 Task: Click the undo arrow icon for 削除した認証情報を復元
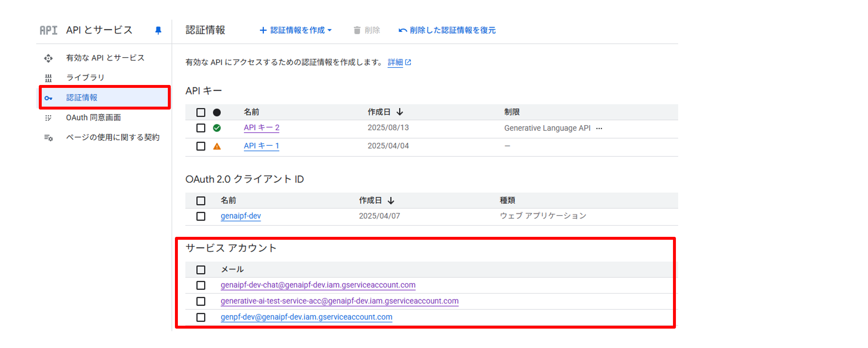tap(403, 31)
